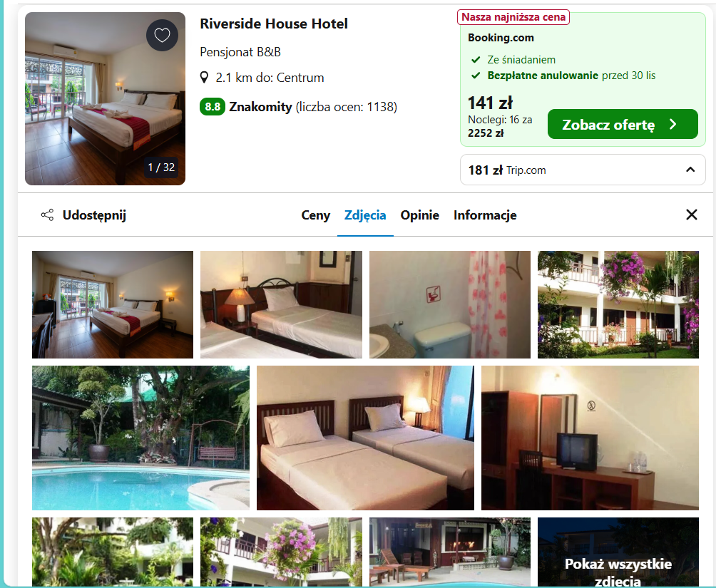The width and height of the screenshot is (716, 588).
Task: Go to the Informacje tab
Action: coord(485,215)
